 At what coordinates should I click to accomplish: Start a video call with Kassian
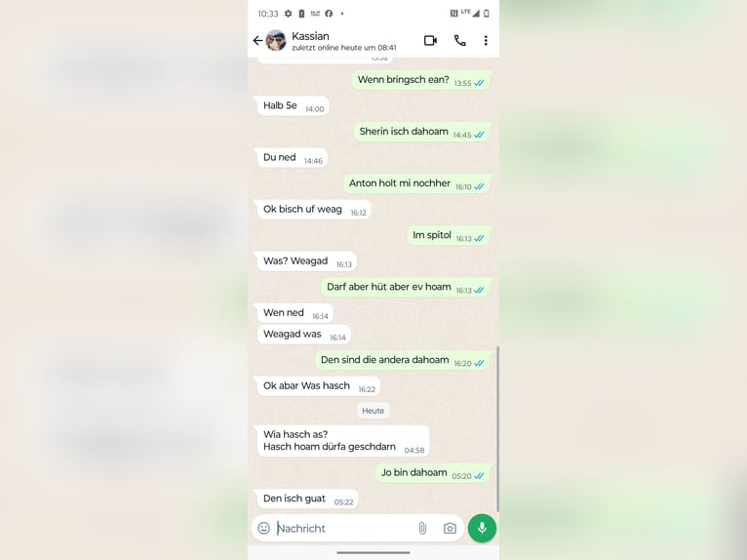pos(431,41)
